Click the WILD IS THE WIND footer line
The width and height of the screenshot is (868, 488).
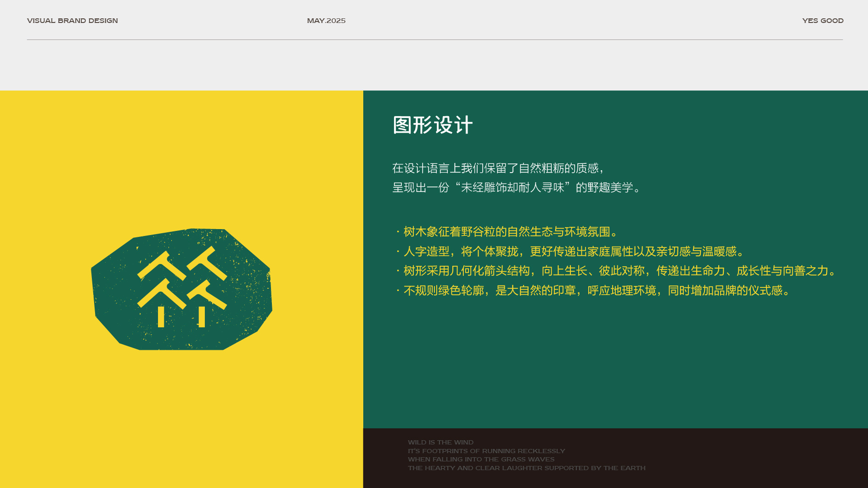(x=440, y=443)
